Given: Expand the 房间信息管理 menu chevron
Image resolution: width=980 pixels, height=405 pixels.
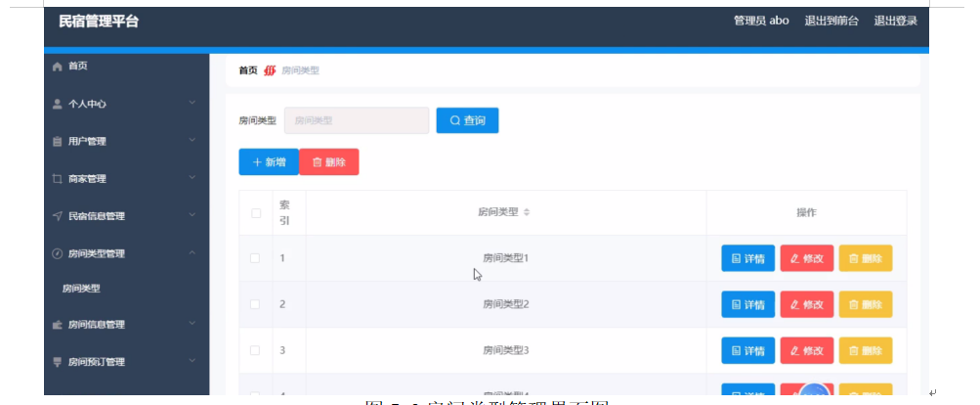Looking at the screenshot, I should (x=192, y=324).
